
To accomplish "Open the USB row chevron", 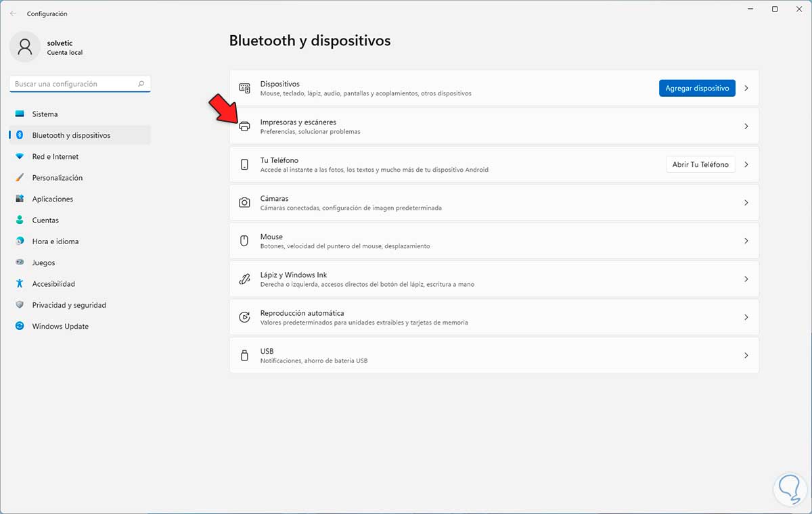I will (746, 355).
